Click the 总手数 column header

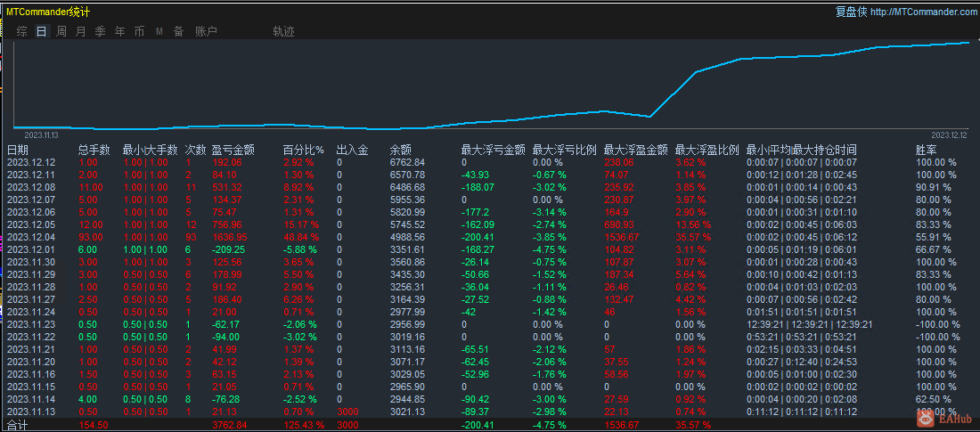[x=94, y=150]
